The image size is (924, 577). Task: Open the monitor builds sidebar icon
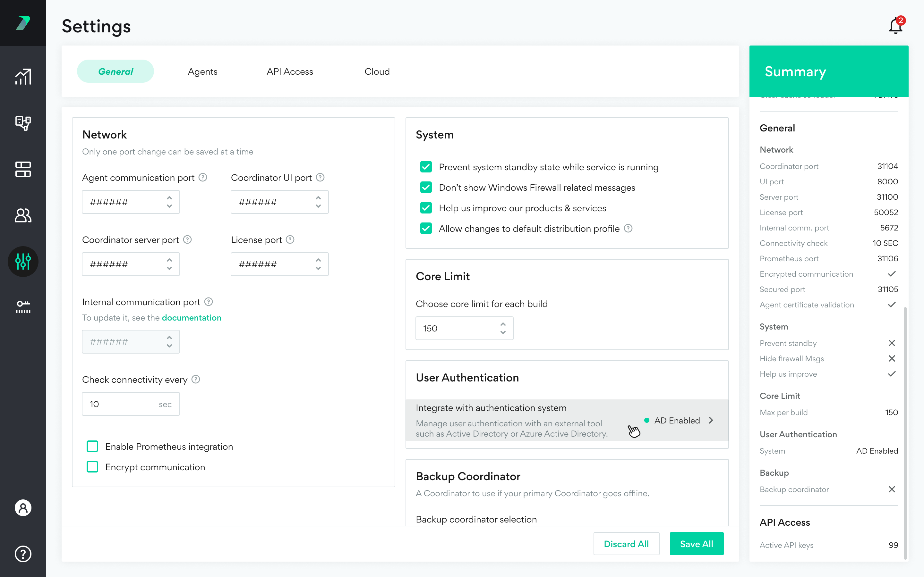pyautogui.click(x=23, y=123)
